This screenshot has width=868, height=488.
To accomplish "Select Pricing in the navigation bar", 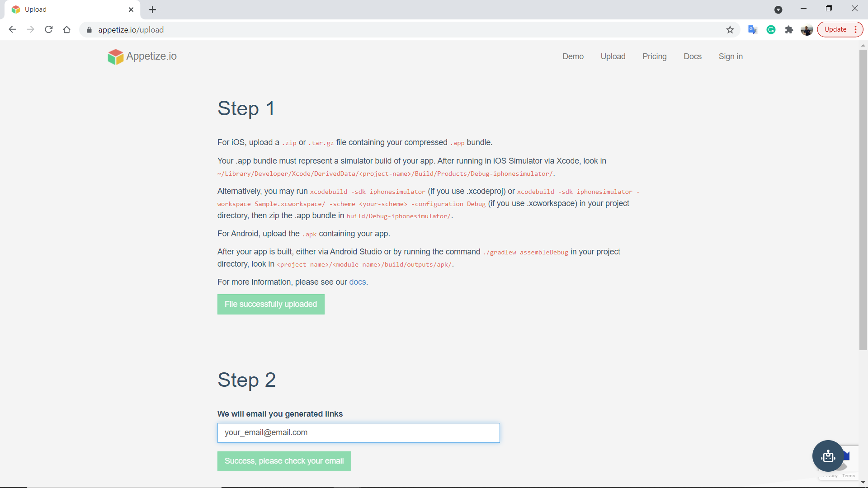I will click(655, 56).
